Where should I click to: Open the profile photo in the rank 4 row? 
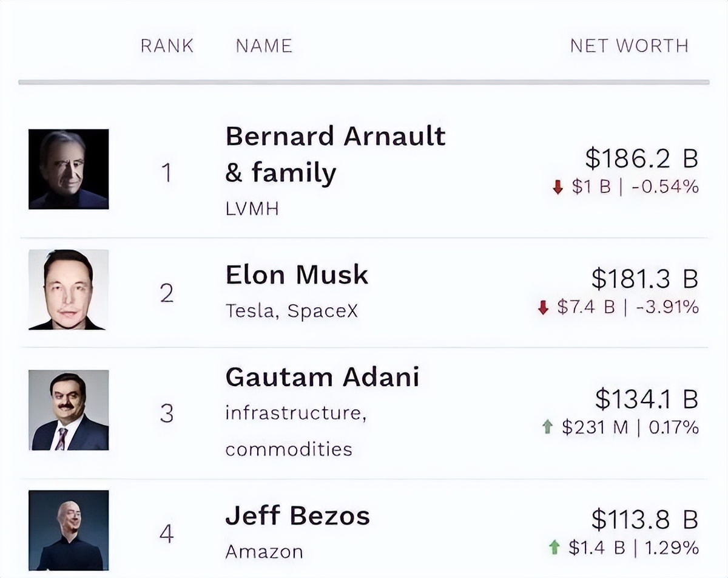coord(69,530)
